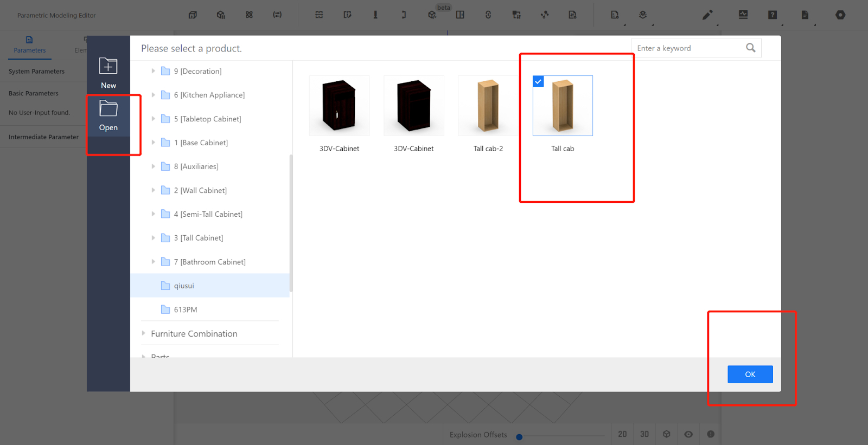The image size is (868, 445).
Task: Click the exclamation warning icon in bottom bar
Action: tap(711, 434)
